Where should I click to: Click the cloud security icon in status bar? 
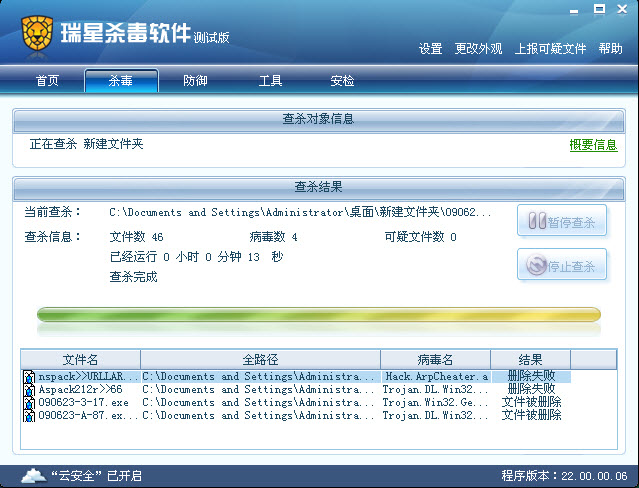point(34,475)
